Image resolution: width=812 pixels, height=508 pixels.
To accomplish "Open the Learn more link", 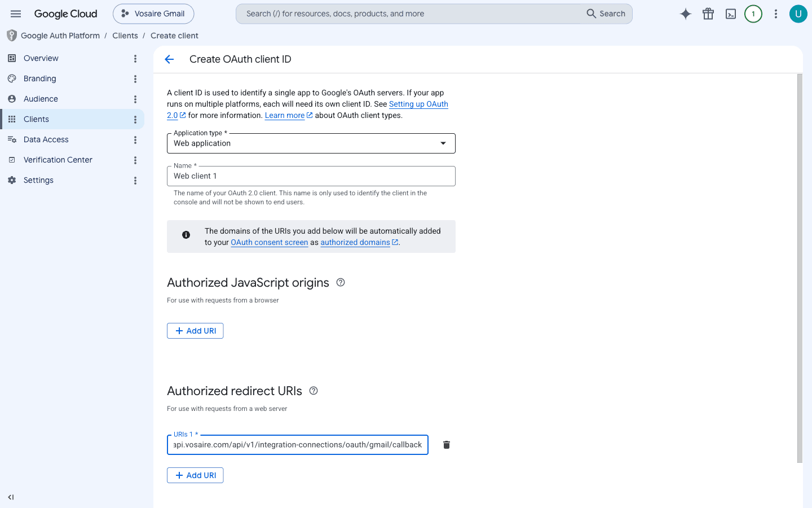I will (x=288, y=115).
